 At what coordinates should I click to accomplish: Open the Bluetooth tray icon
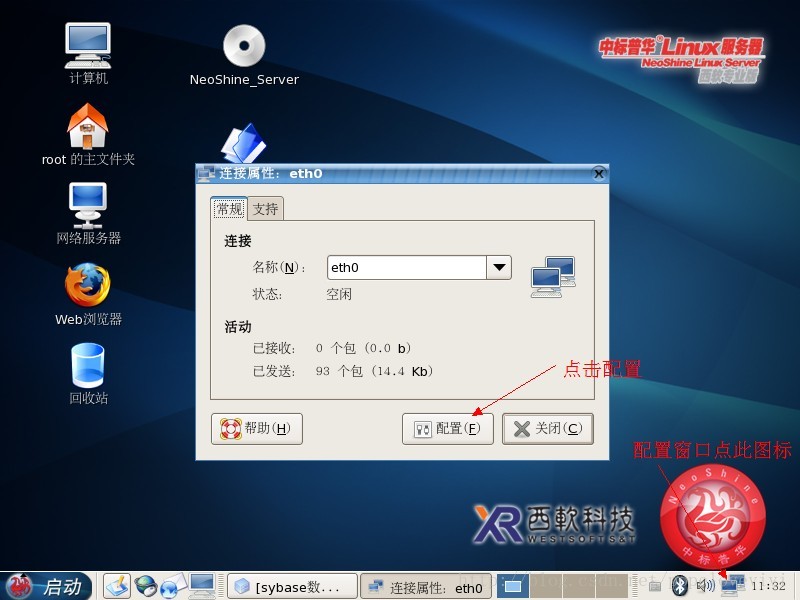(x=680, y=585)
